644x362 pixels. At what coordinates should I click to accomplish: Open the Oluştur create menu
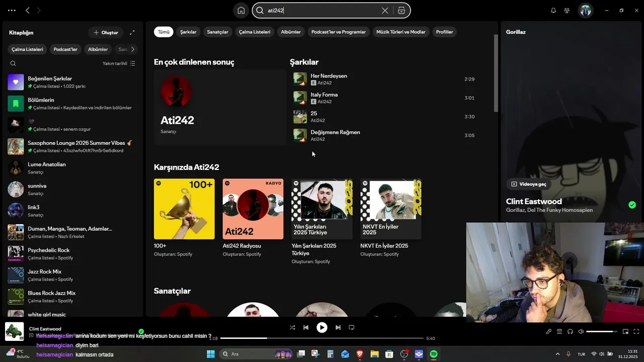[106, 33]
